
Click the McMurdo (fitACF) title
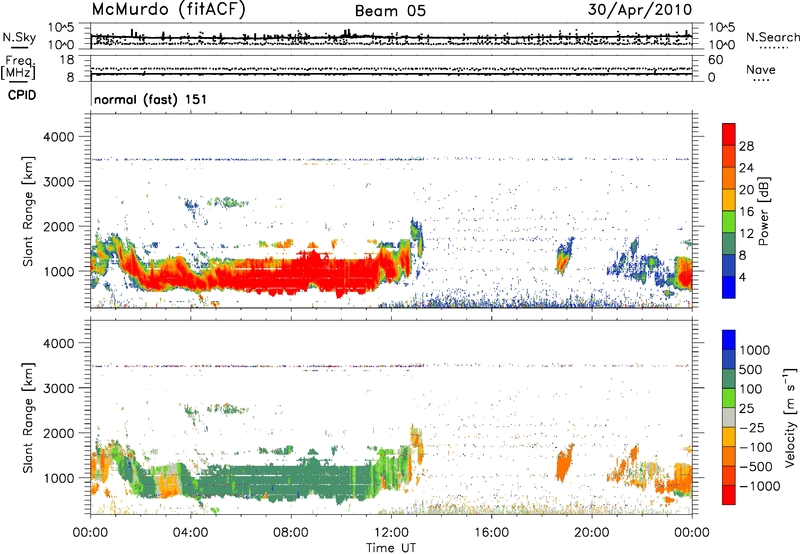pos(168,10)
